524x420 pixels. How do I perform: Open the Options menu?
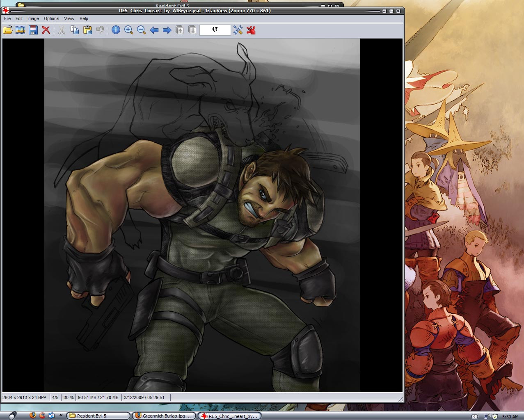point(51,18)
